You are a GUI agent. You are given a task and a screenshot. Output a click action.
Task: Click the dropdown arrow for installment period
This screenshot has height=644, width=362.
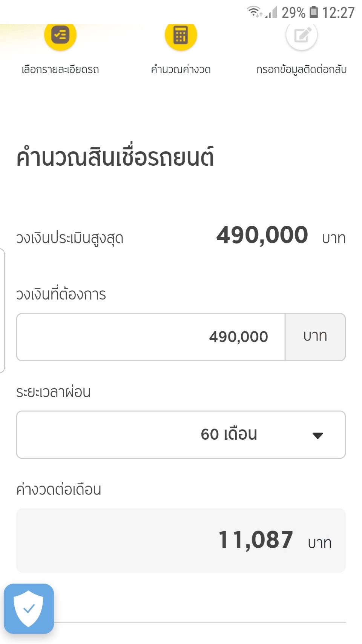[318, 435]
